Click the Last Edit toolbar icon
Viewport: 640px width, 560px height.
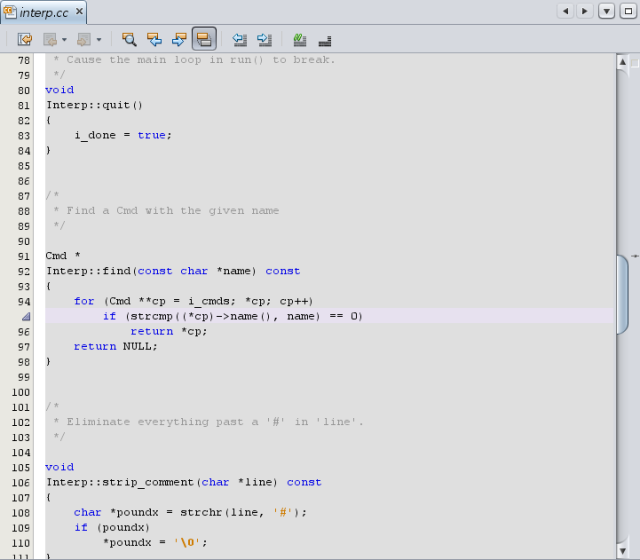24,40
